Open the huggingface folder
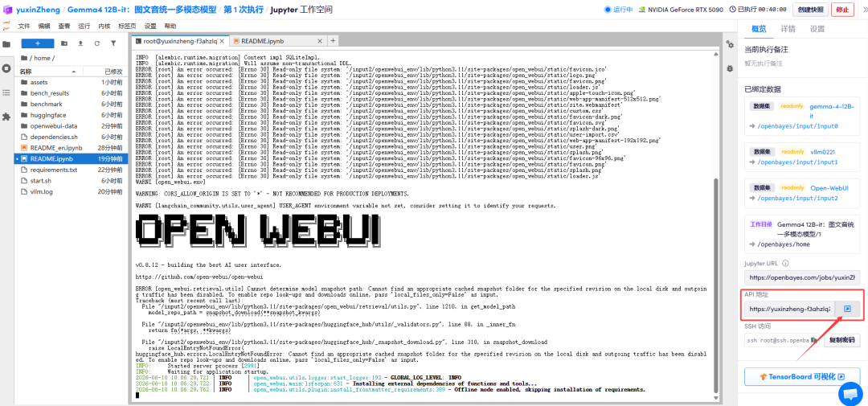The image size is (868, 406). coord(72,115)
